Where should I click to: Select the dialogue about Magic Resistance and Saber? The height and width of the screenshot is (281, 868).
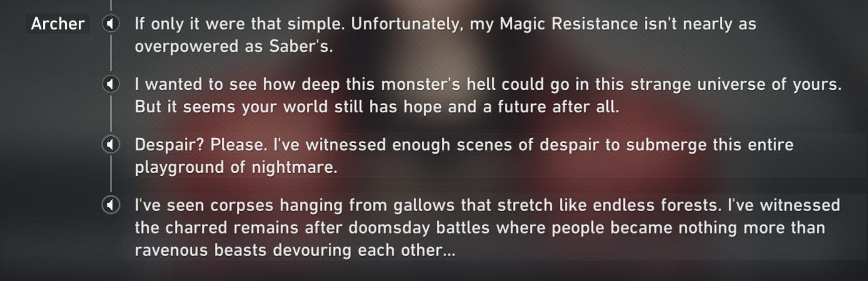[x=446, y=36]
